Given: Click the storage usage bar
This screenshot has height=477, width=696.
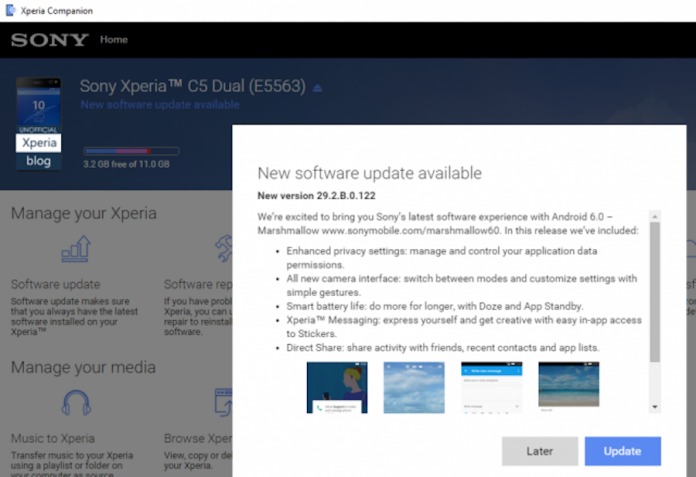Looking at the screenshot, I should coord(131,151).
